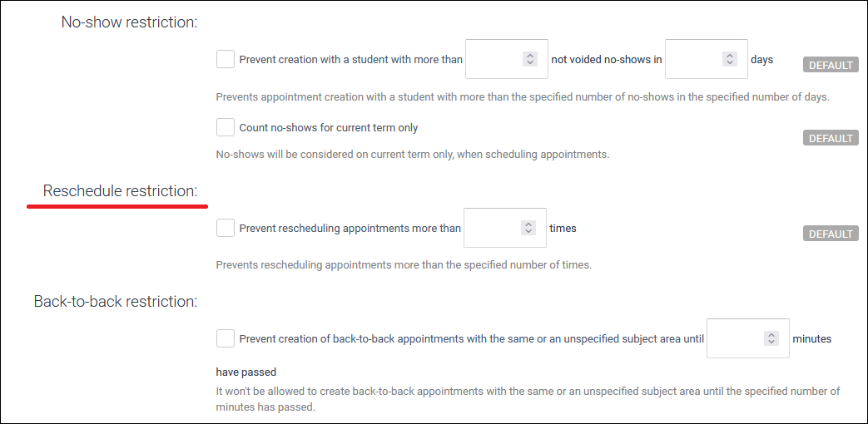868x424 pixels.
Task: Click the spinner arrows in the minutes field
Action: coord(771,338)
